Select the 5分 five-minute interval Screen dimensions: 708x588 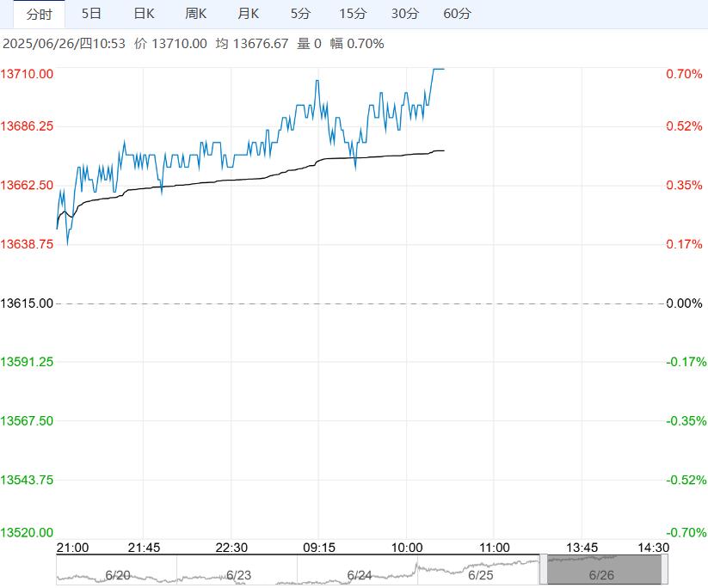point(300,14)
